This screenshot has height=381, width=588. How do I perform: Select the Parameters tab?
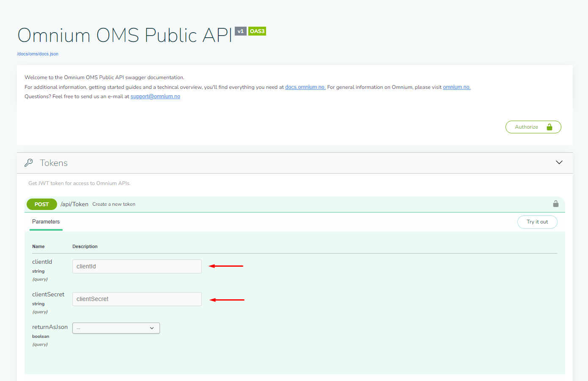[x=46, y=222]
